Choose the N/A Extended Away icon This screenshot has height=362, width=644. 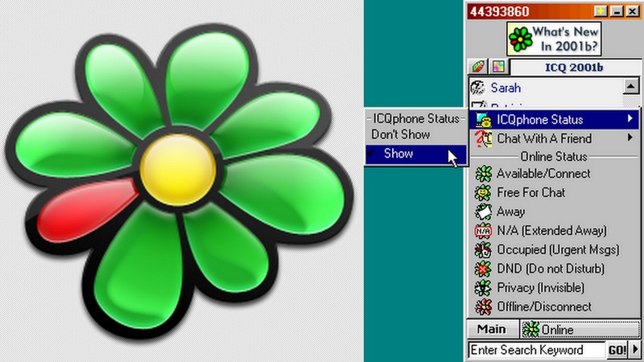[483, 231]
